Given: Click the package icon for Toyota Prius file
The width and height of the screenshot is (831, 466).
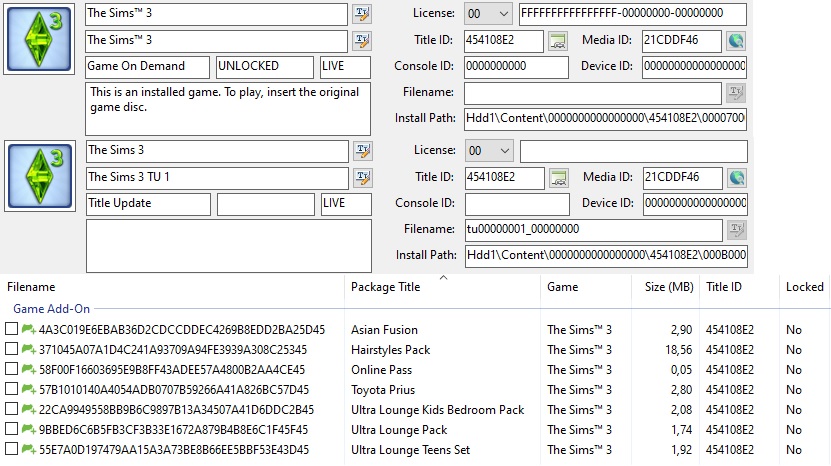Looking at the screenshot, I should (29, 389).
